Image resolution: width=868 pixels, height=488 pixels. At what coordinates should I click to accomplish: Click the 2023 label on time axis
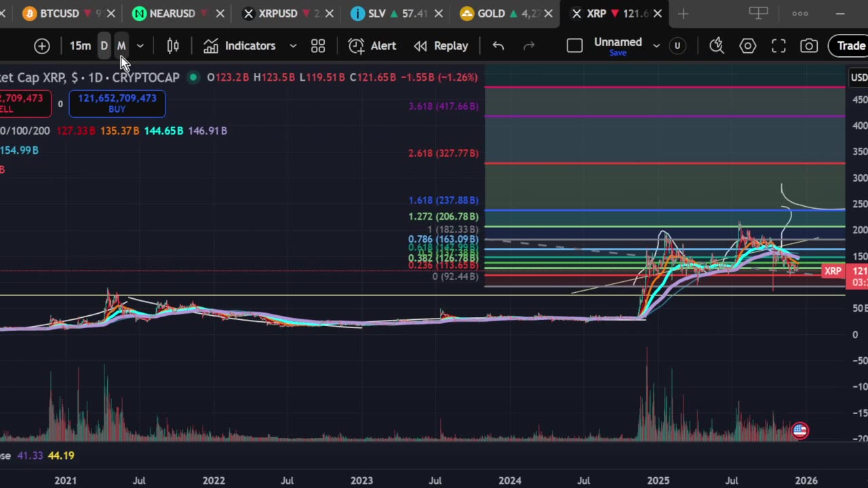361,481
